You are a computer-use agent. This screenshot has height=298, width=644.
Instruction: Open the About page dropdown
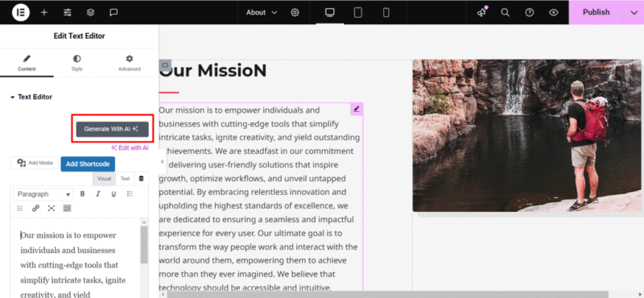click(262, 12)
